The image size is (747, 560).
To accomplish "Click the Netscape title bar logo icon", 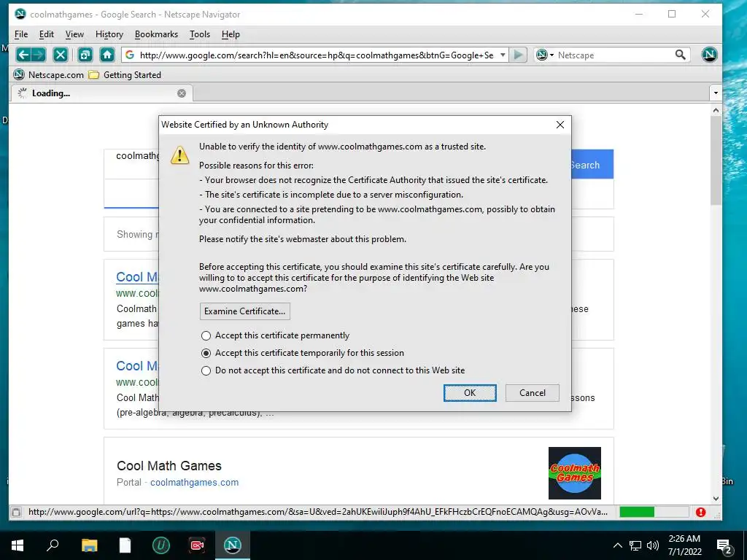I will pyautogui.click(x=20, y=14).
